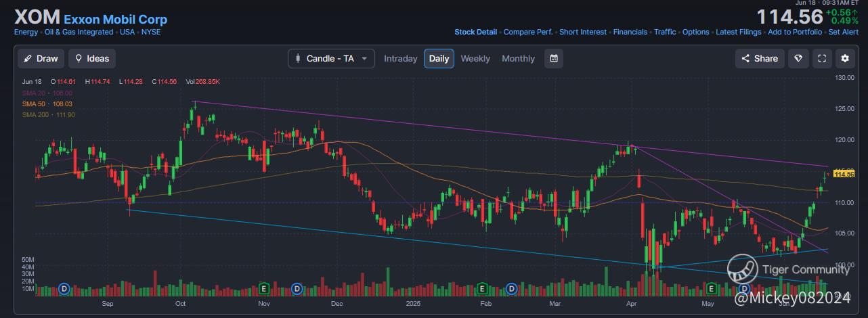Switch to Monthly timeframe
868x318 pixels.
coord(518,58)
